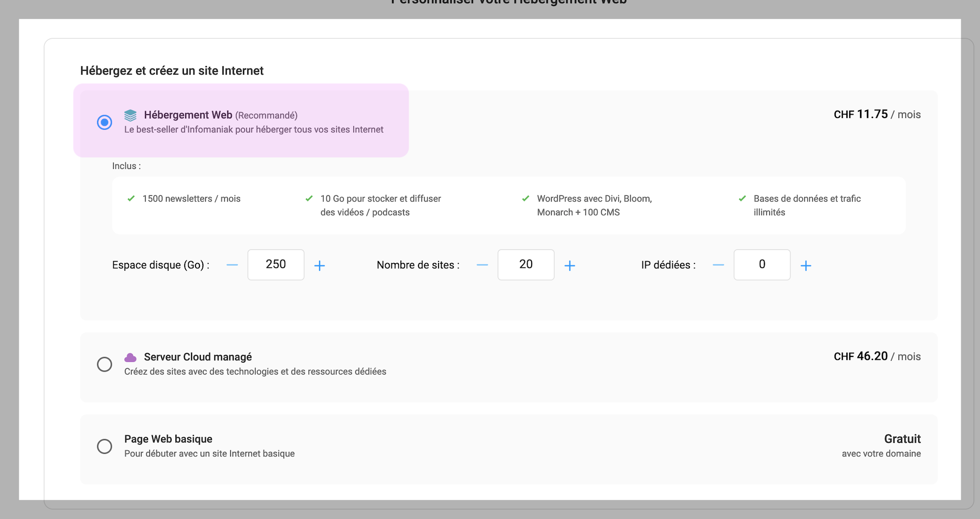Click the Espace disque value field
980x519 pixels.
coord(276,265)
